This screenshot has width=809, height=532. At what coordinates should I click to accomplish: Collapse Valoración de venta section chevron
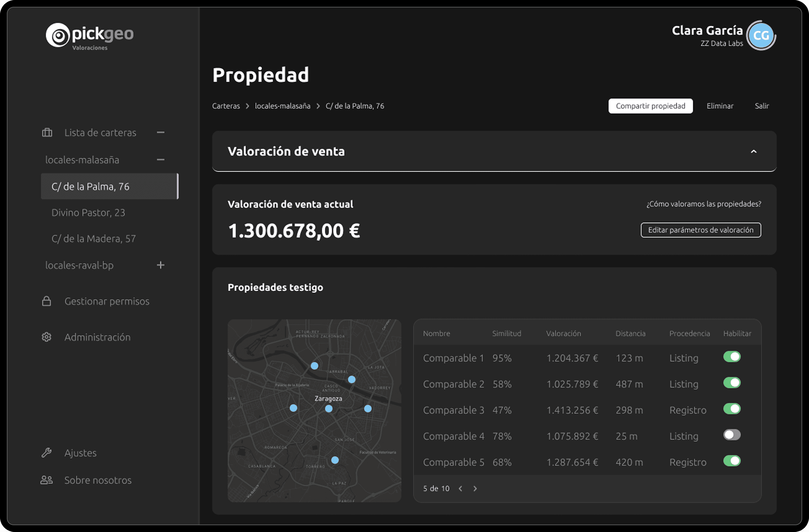(x=753, y=152)
